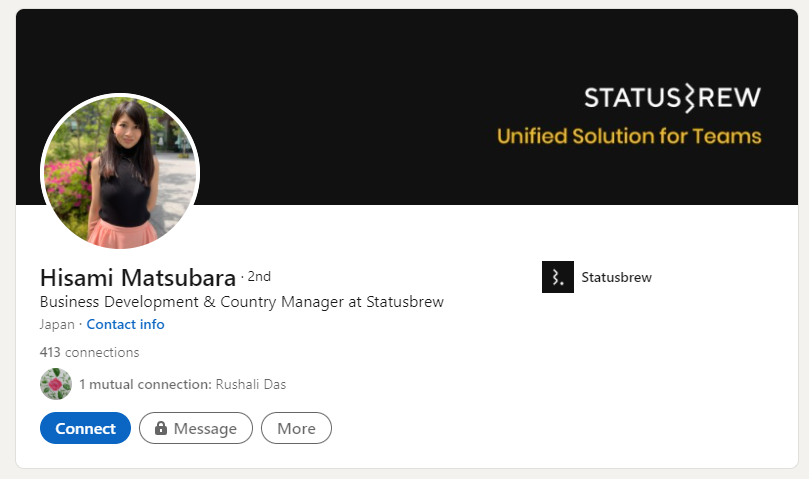Click the 'Unified Solution for Teams' tagline

(629, 136)
